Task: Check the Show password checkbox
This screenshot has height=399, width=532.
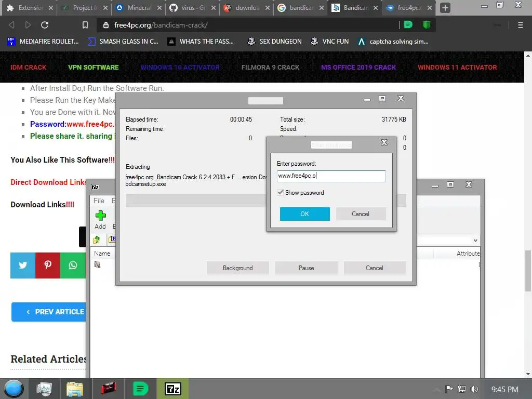Action: [x=280, y=192]
